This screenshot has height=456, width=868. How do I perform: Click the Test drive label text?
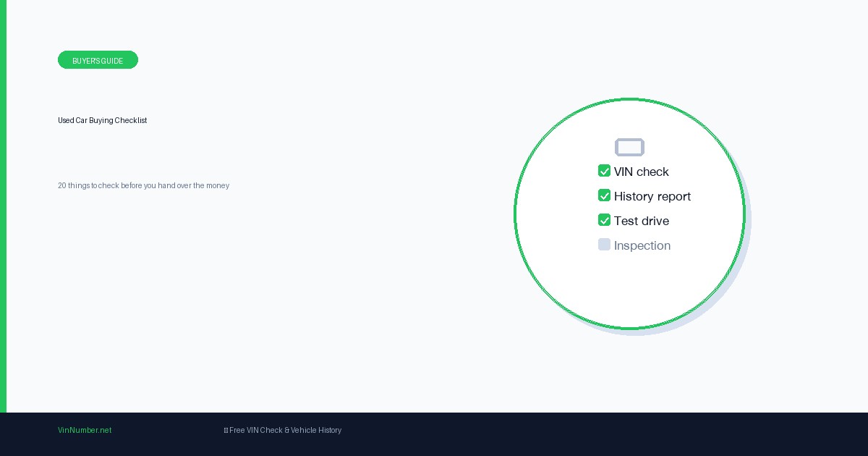(x=641, y=221)
